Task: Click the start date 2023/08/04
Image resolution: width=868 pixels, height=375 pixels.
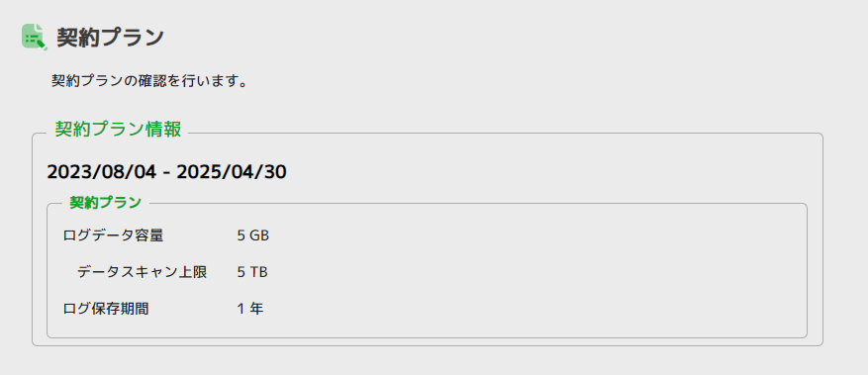Action: point(102,172)
